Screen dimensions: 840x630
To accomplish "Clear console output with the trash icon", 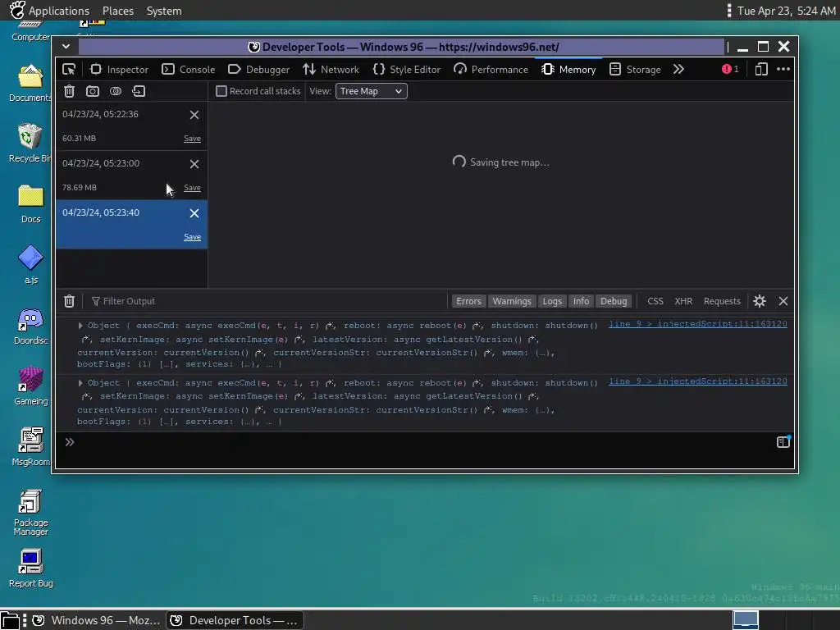I will point(69,301).
